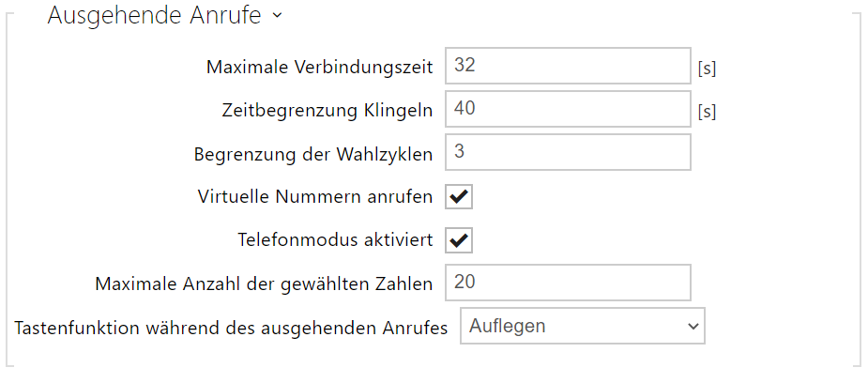This screenshot has width=868, height=383.
Task: Click the seconds unit beside Zeitbegrenzung Klingeln
Action: point(707,112)
